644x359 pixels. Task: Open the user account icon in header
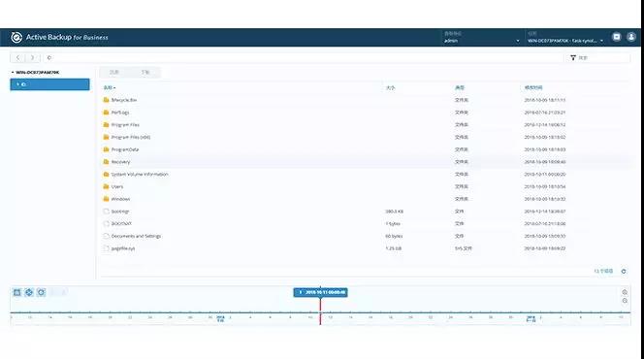[x=631, y=37]
